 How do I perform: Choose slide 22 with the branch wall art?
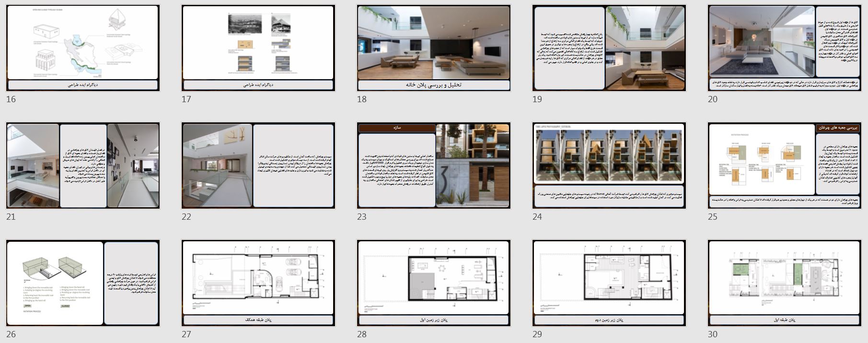tap(258, 166)
